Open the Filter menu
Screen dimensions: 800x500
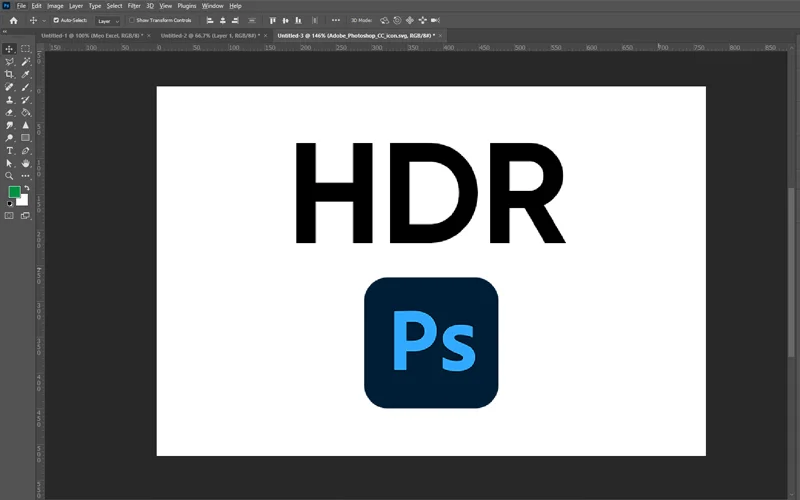pos(134,6)
